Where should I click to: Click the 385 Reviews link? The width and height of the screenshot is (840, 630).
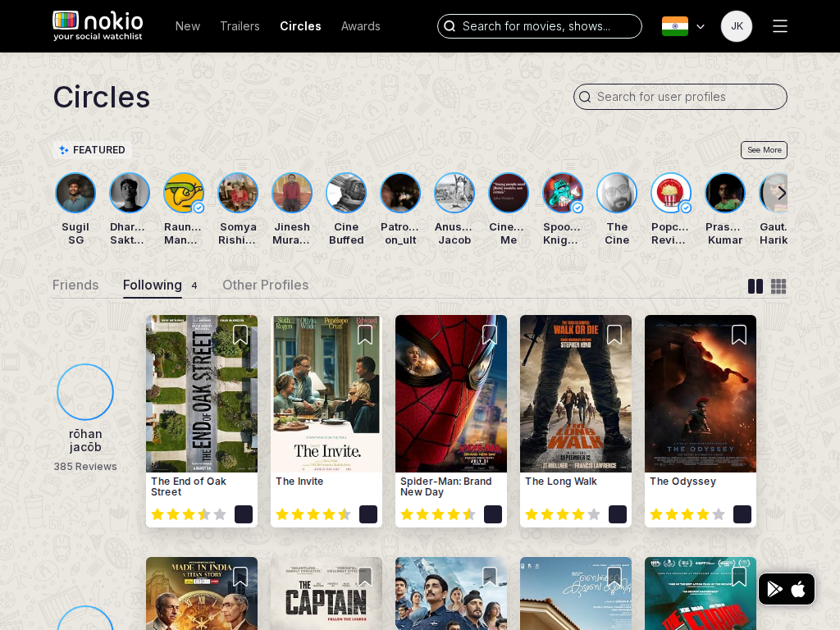pos(85,467)
